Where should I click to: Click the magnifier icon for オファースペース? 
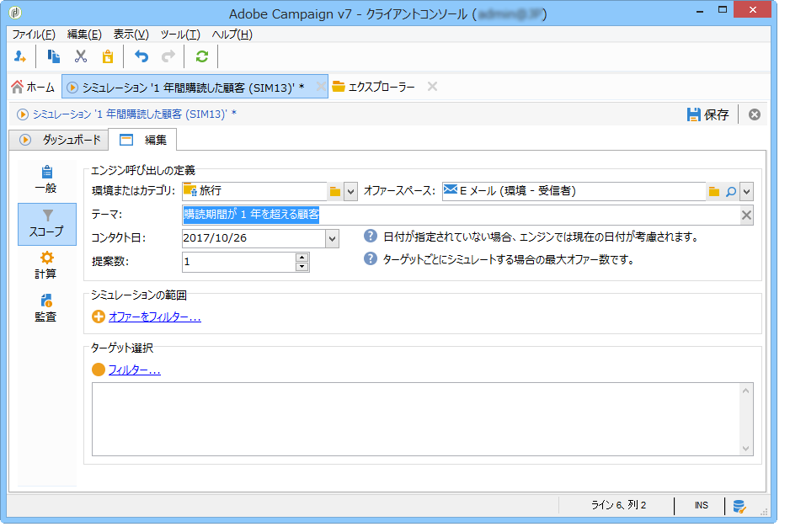coord(730,191)
